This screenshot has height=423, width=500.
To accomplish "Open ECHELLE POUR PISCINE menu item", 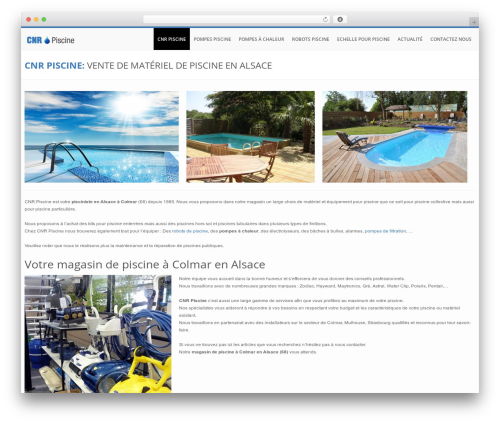I will (363, 39).
